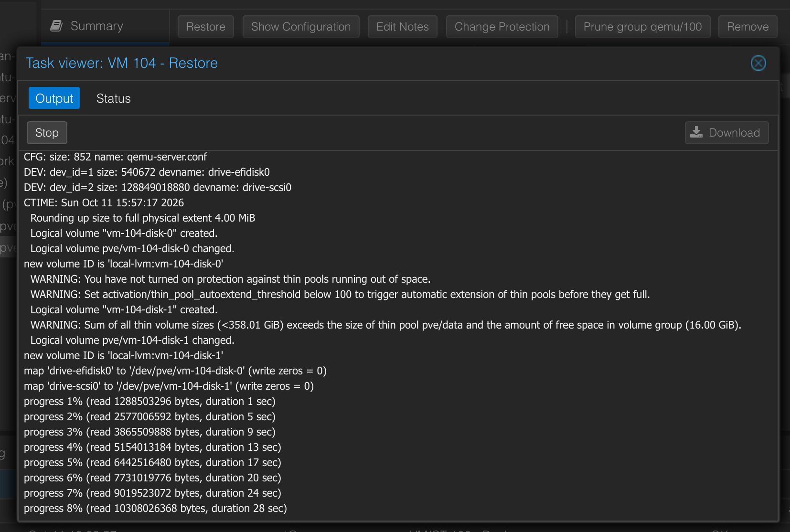Select the Output tab
This screenshot has height=532, width=790.
(x=54, y=98)
